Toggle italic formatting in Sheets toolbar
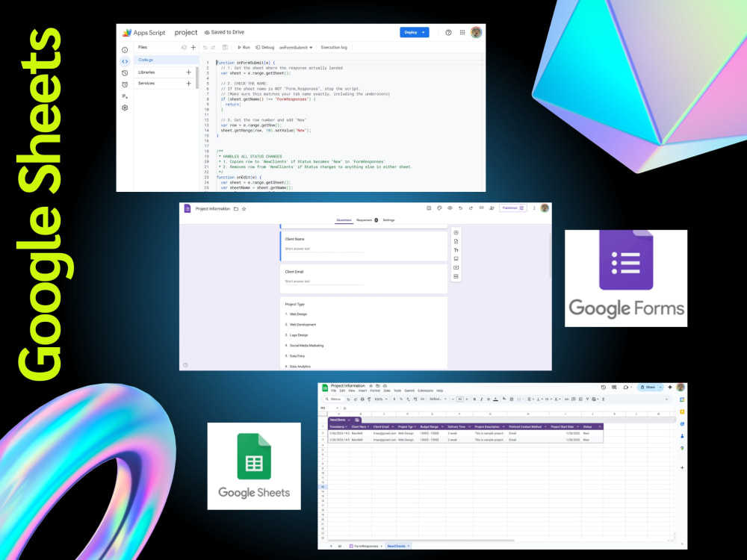Image resolution: width=747 pixels, height=560 pixels. pos(482,399)
